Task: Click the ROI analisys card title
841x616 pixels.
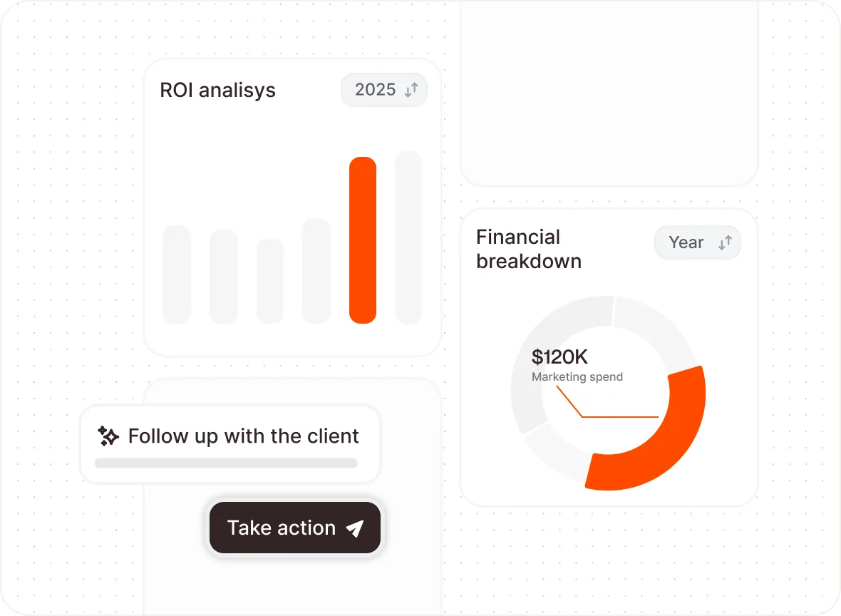Action: 218,90
